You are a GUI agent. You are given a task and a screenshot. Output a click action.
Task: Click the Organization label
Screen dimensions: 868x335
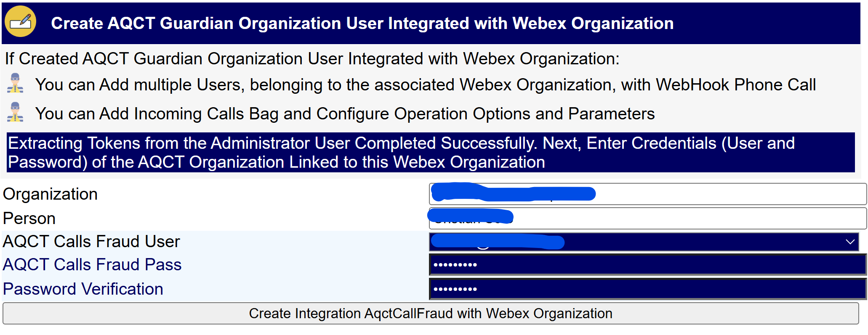(x=50, y=194)
